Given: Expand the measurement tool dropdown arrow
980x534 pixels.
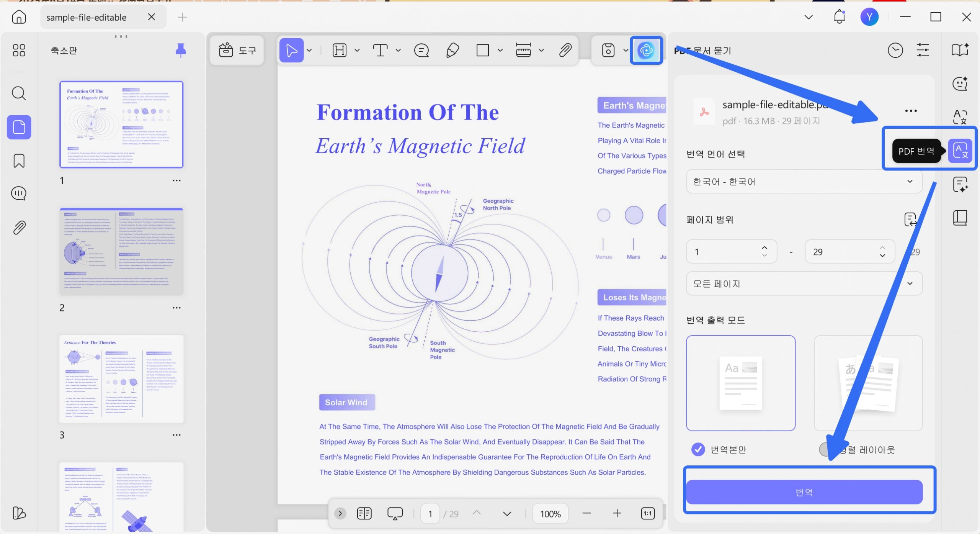Looking at the screenshot, I should 541,50.
